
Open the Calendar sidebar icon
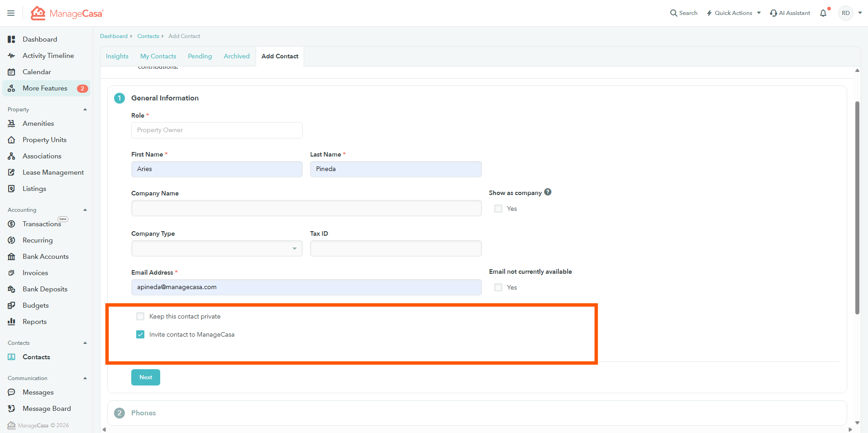coord(12,72)
